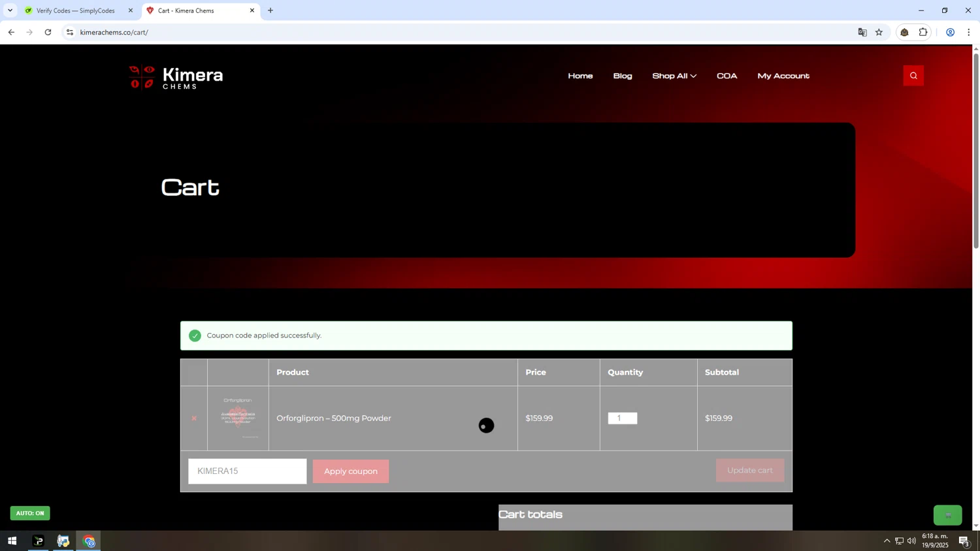
Task: Open the volume tray icon
Action: tap(911, 541)
